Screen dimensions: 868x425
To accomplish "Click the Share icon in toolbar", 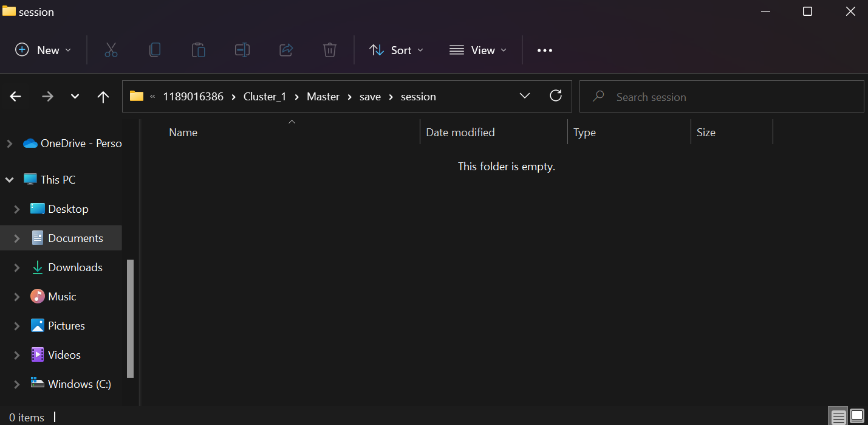I will point(286,50).
